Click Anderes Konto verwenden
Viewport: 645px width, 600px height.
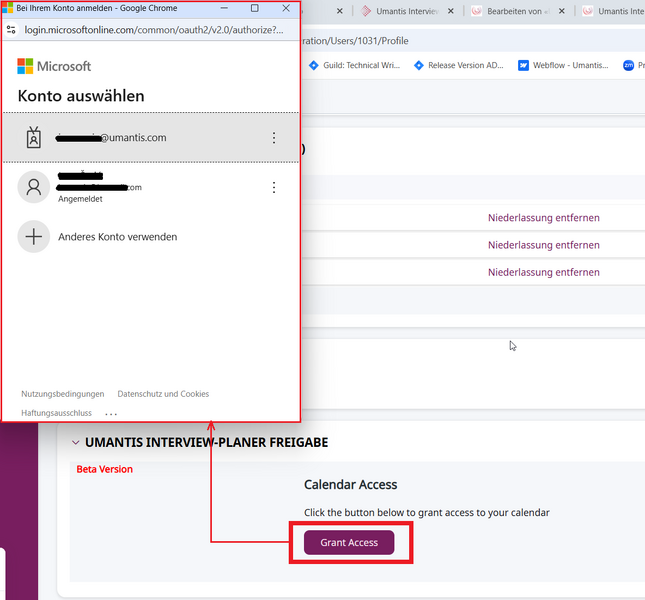(x=118, y=237)
